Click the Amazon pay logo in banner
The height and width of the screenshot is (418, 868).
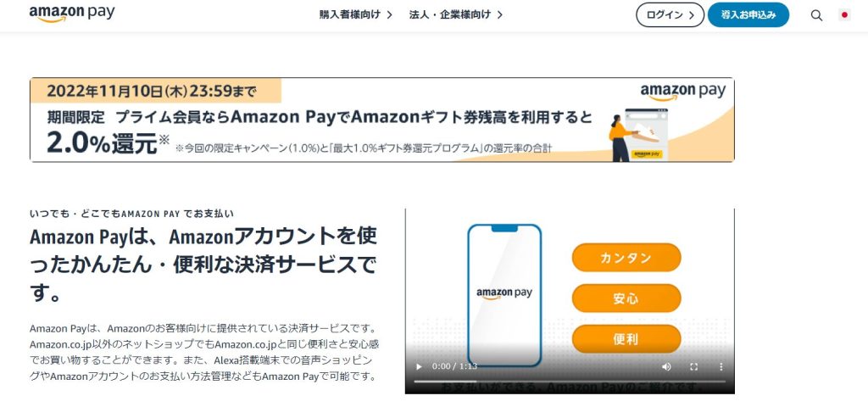683,92
